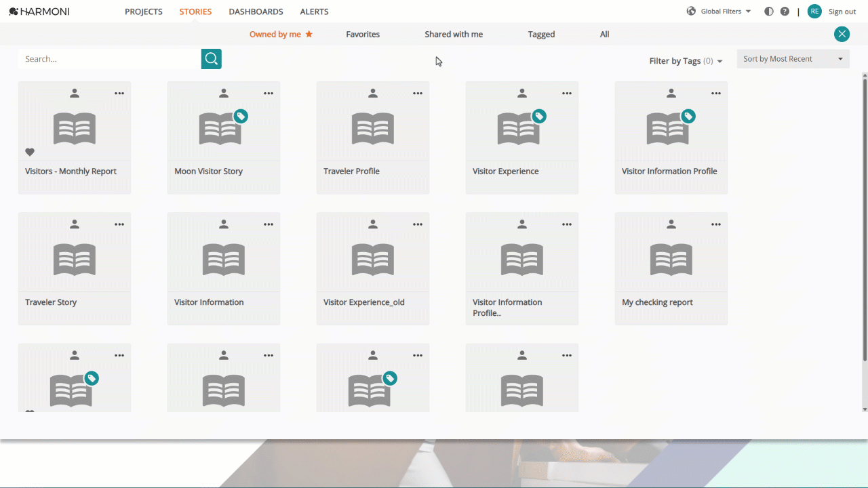Switch to the Favorites tab
Image resolution: width=868 pixels, height=488 pixels.
tap(363, 34)
